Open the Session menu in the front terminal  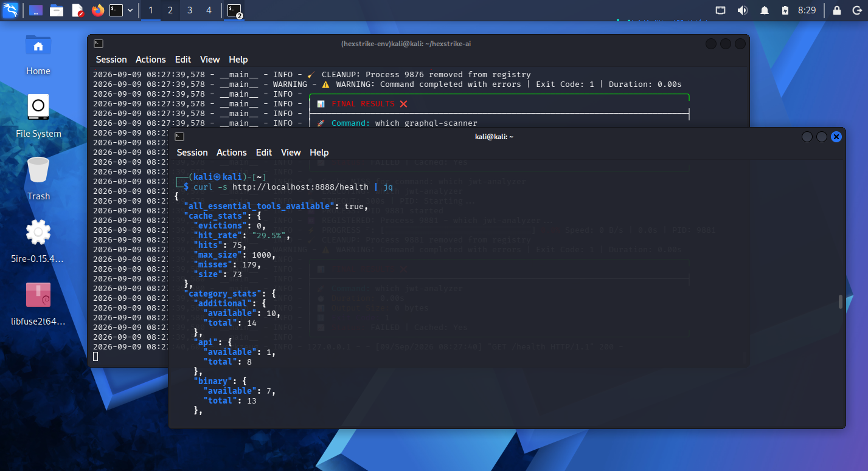tap(192, 153)
